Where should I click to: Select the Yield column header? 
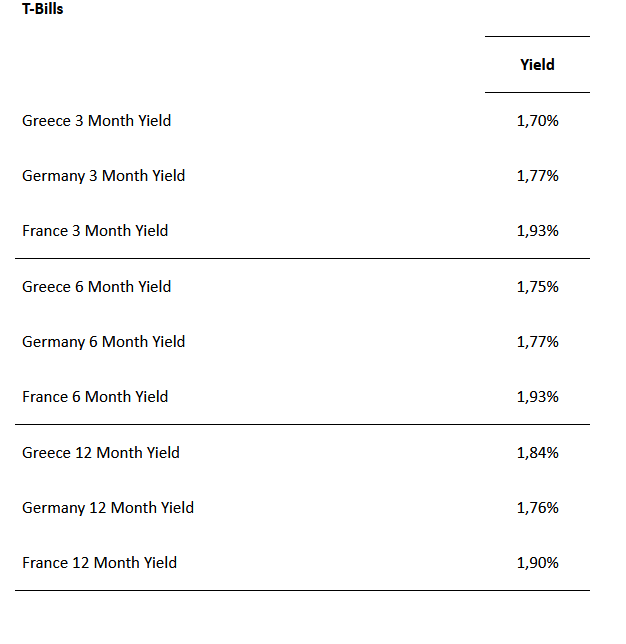tap(537, 65)
